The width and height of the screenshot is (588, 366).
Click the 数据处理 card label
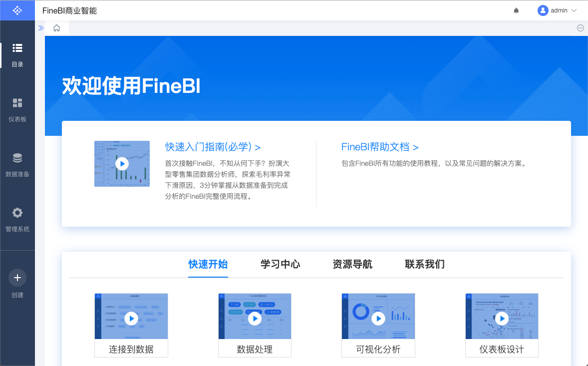(x=255, y=349)
